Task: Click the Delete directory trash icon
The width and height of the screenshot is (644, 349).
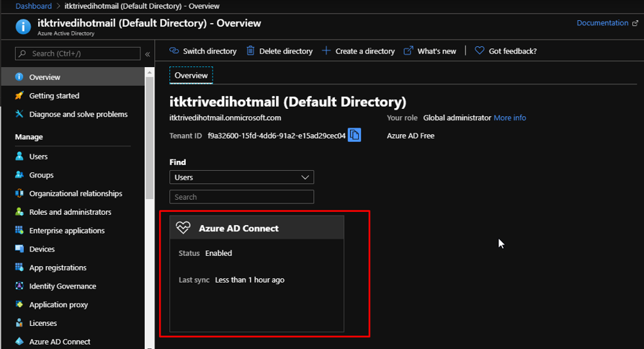Action: (251, 51)
